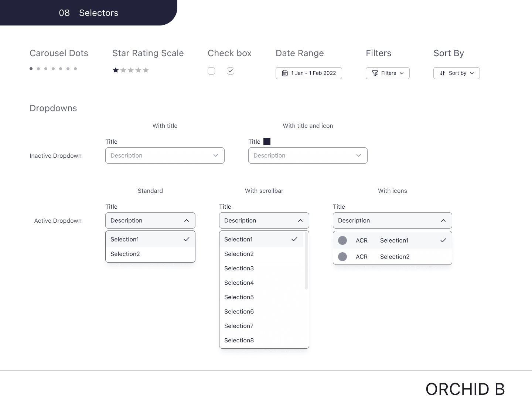Click the Dropdowns section heading

pos(53,108)
